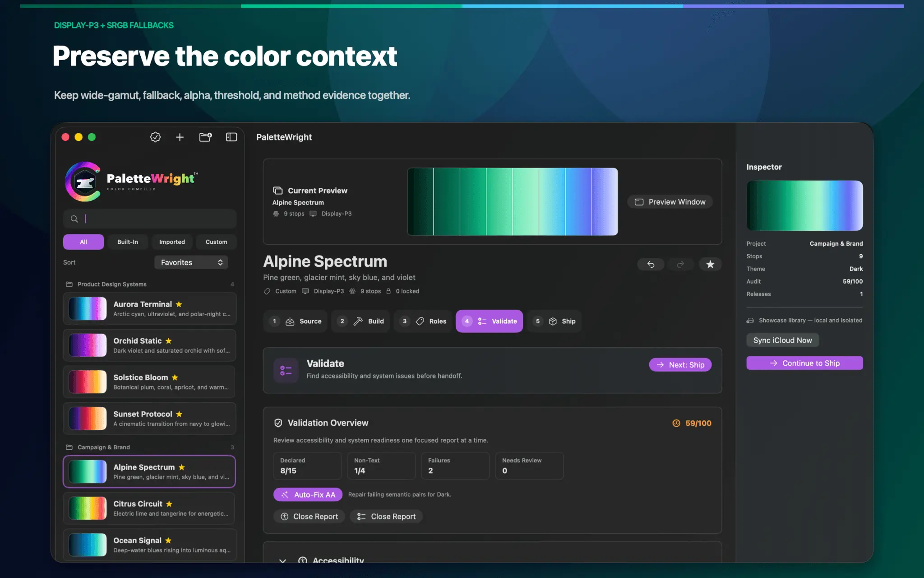Open the Favorites sort dropdown
924x578 pixels.
(191, 262)
